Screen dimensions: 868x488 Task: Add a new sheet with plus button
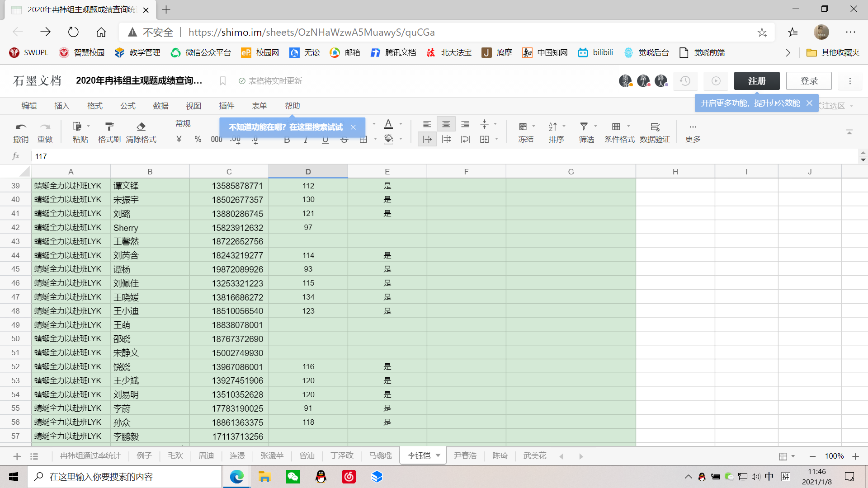tap(17, 456)
